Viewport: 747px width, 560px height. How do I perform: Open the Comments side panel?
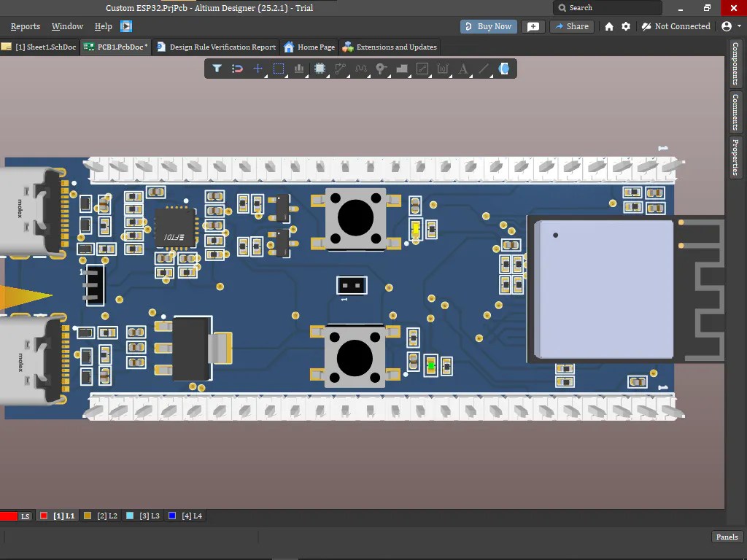735,112
